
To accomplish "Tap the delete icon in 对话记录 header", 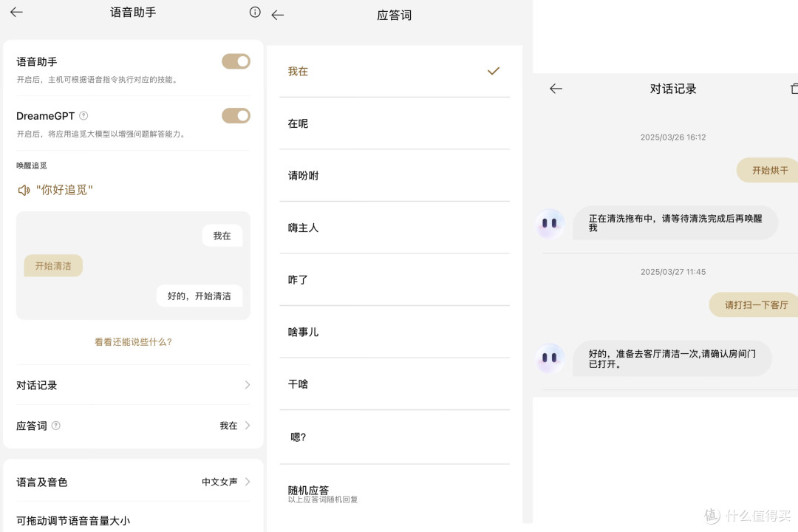I will [794, 89].
